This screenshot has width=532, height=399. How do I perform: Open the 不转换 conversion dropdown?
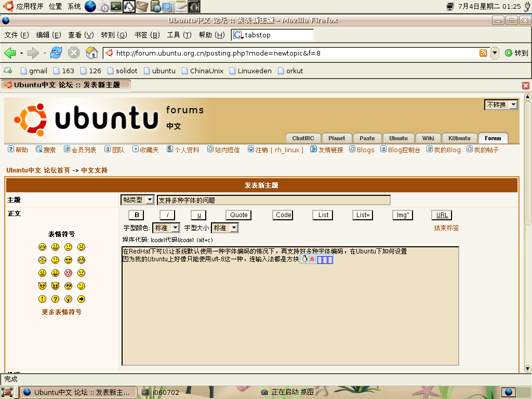pos(501,105)
